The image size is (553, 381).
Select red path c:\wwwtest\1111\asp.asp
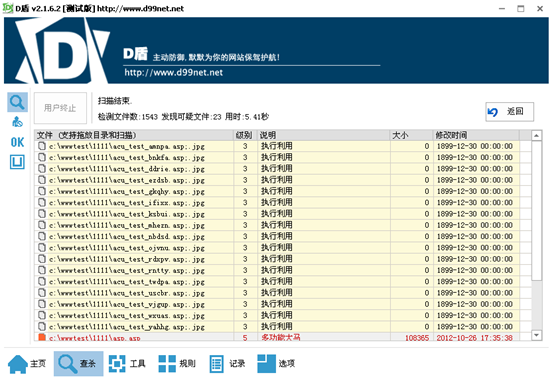(95, 338)
